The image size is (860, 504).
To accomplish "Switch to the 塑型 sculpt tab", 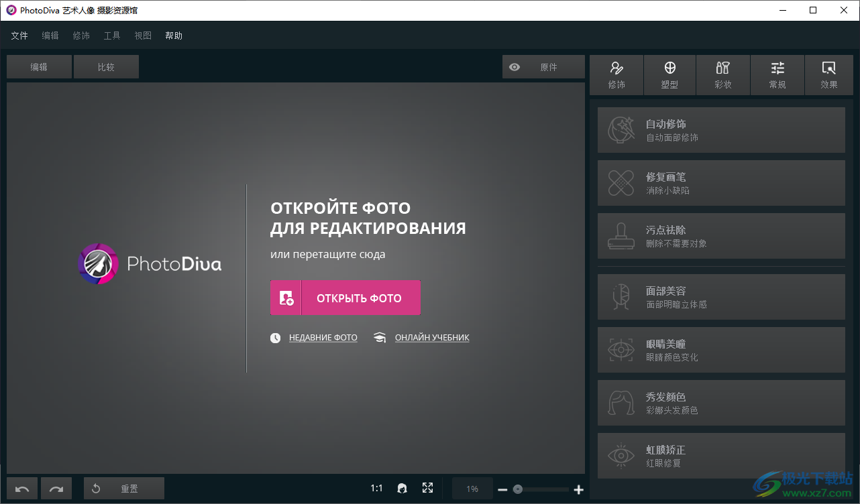I will coord(669,75).
